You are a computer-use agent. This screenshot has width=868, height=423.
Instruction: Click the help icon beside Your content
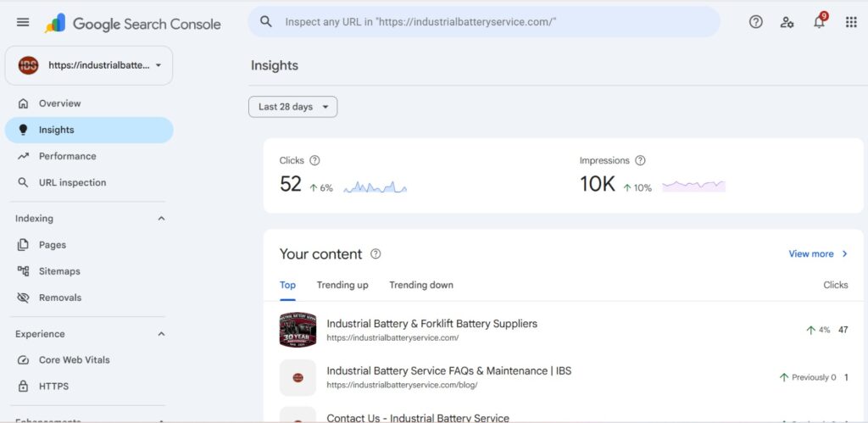point(376,254)
